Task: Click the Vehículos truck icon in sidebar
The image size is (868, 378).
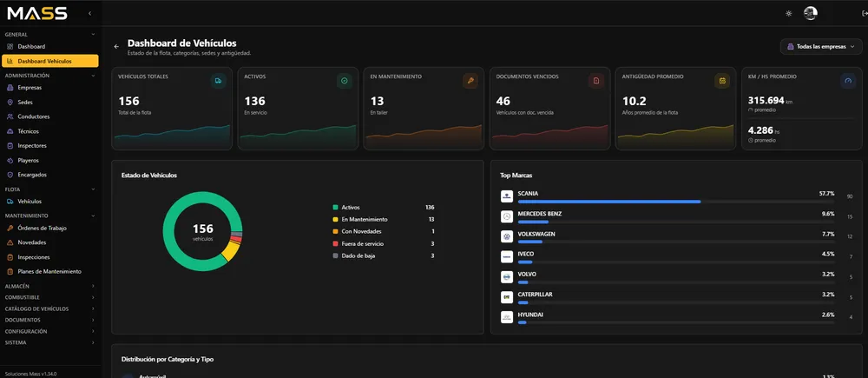Action: coord(10,202)
